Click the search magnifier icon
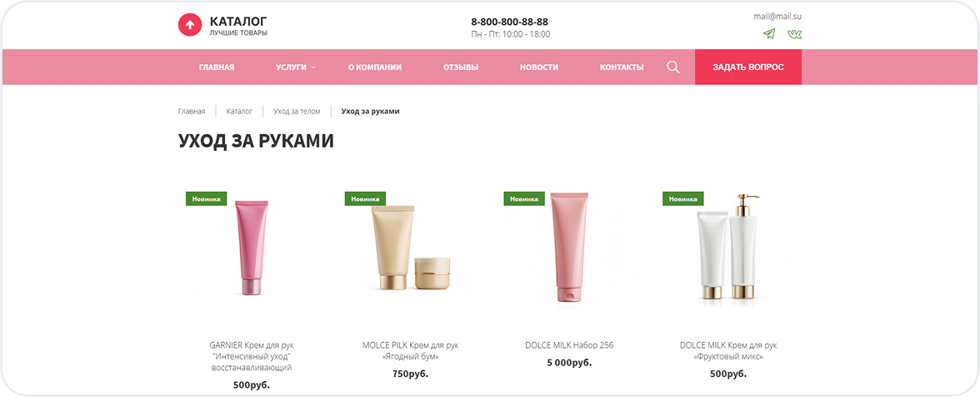 click(x=673, y=67)
